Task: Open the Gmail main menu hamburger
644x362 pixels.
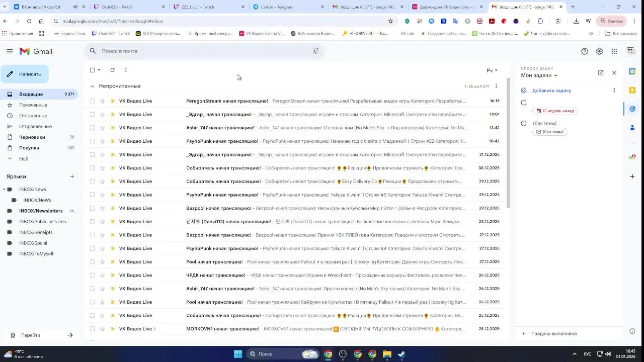Action: pyautogui.click(x=10, y=51)
